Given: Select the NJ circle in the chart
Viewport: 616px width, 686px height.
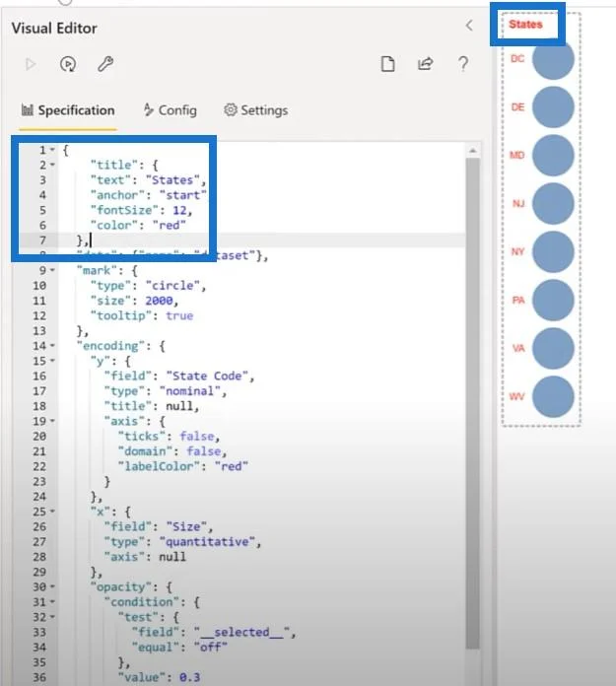Looking at the screenshot, I should 553,203.
